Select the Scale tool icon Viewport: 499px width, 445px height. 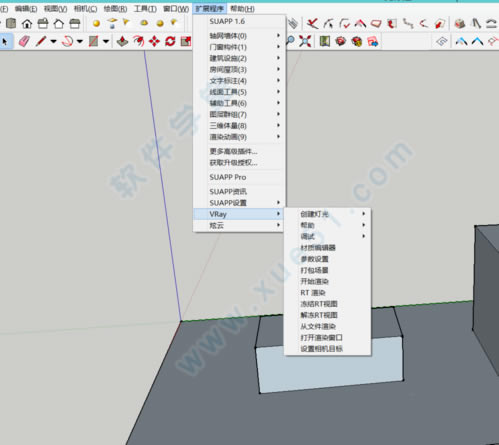point(186,41)
